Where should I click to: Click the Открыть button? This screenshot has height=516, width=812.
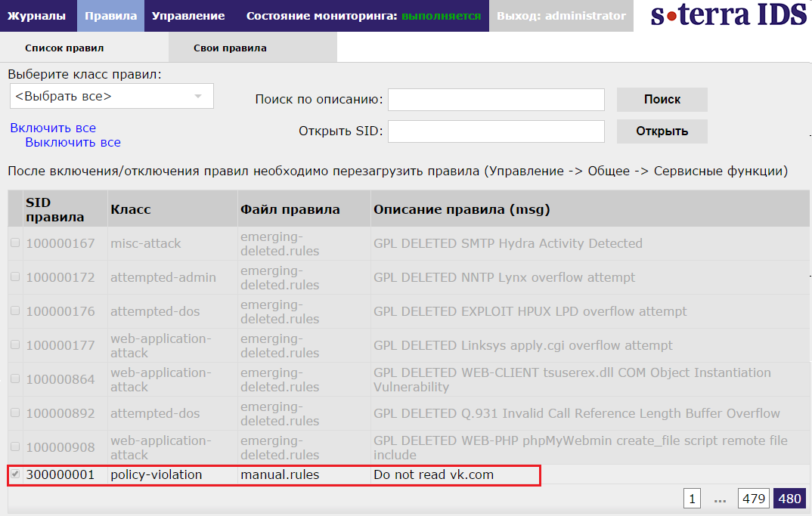tap(662, 131)
